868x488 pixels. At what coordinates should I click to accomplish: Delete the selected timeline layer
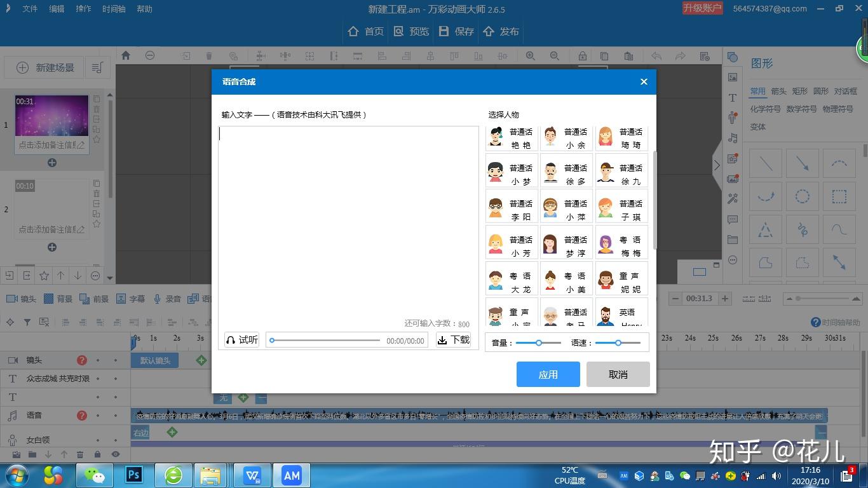[80, 454]
